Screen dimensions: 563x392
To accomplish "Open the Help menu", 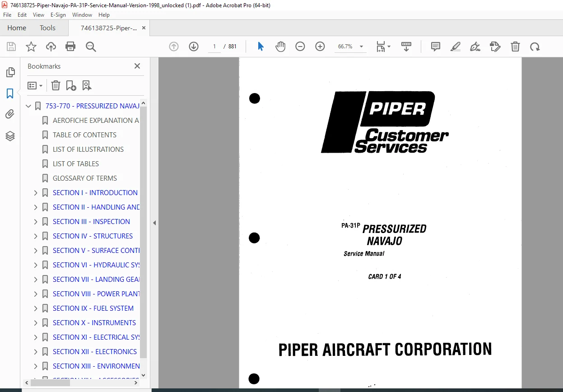I will [x=104, y=15].
